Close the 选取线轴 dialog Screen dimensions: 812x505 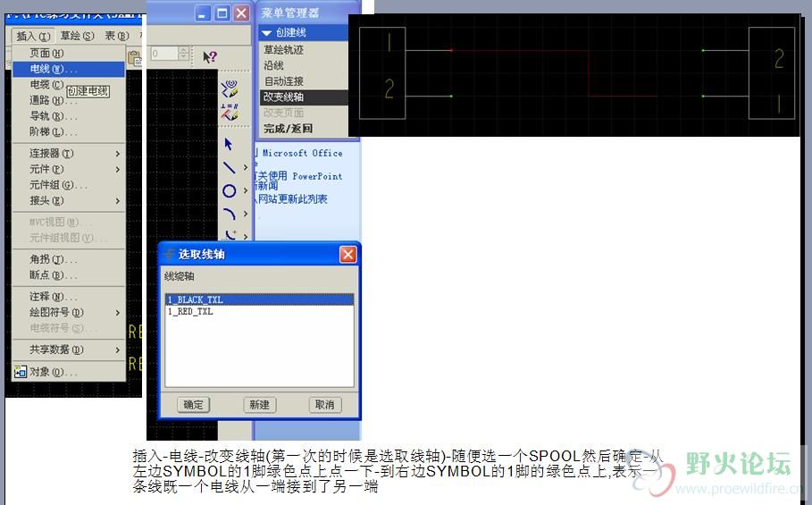pyautogui.click(x=348, y=255)
